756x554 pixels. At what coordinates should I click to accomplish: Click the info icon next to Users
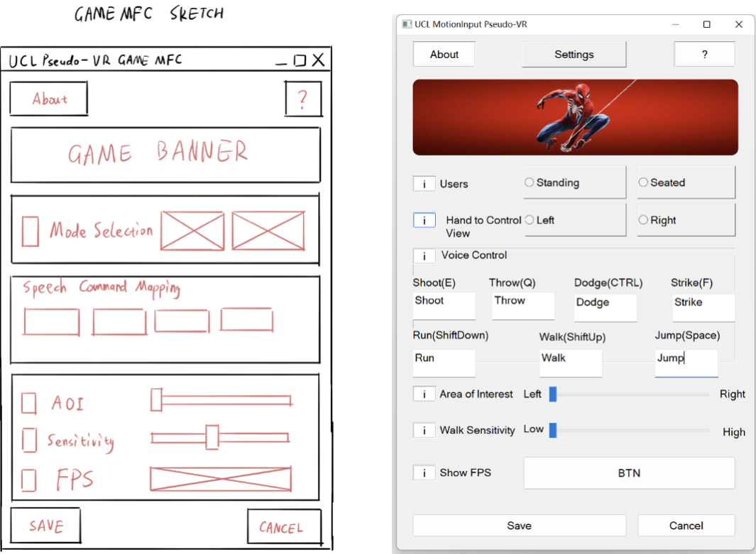(x=424, y=184)
